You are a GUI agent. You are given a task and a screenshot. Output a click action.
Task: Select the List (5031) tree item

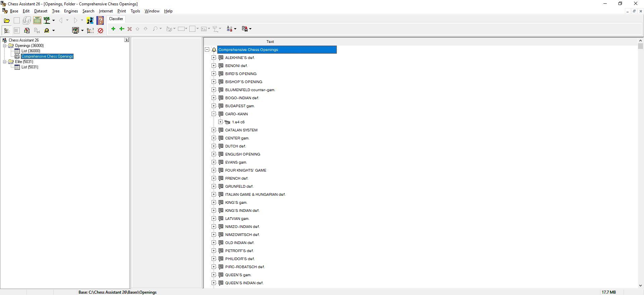[x=30, y=67]
